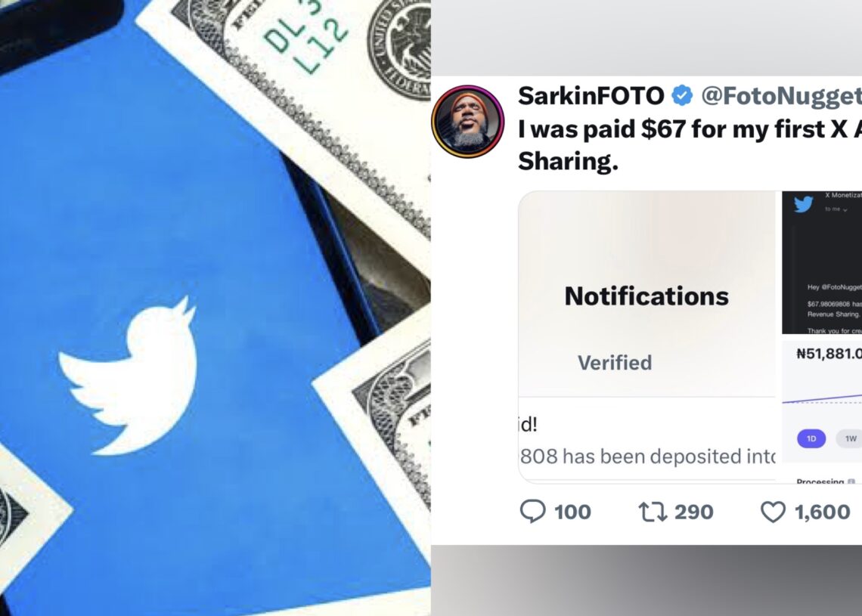Switch to the Verified notifications tab
This screenshot has height=616, width=862.
[x=615, y=363]
